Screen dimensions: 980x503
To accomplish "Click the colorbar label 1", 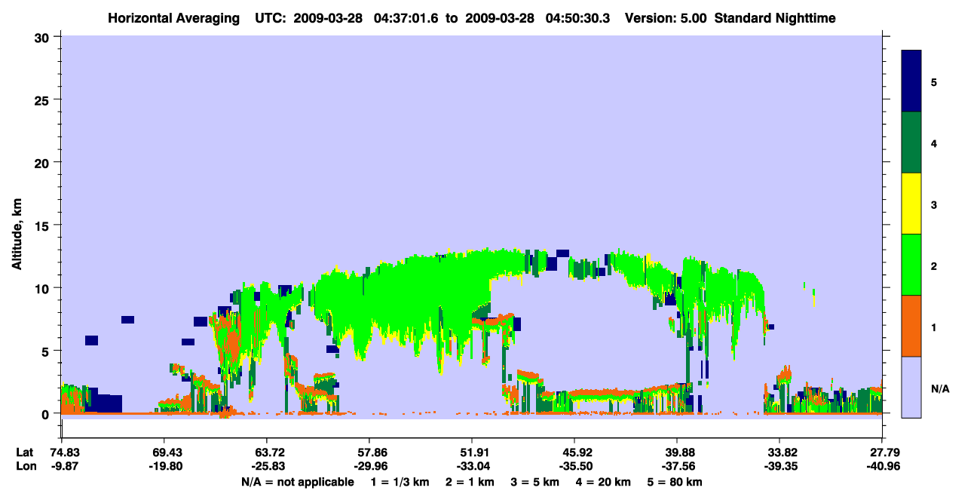I will (934, 327).
